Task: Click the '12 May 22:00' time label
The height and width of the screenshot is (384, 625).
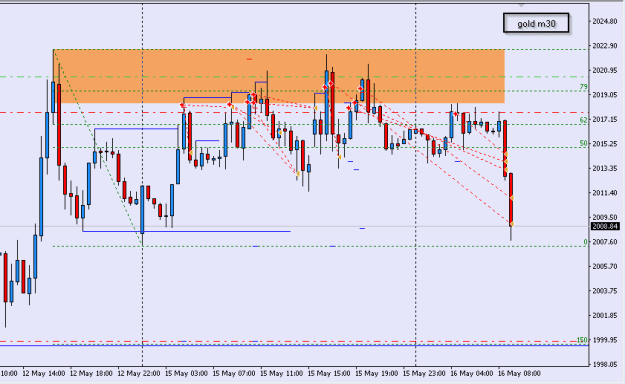Action: coord(139,374)
